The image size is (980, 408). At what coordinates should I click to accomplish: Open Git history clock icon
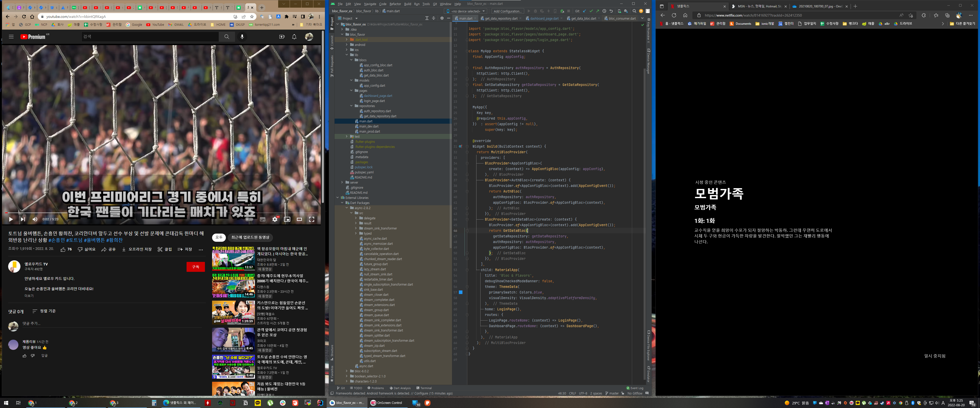(604, 11)
